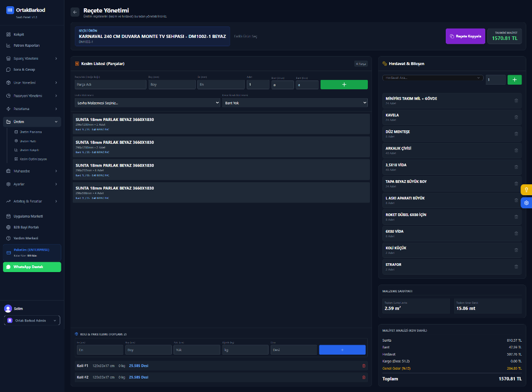Remove Koli #2 with its trash icon
Screen dimensions: 532x392
[x=364, y=377]
